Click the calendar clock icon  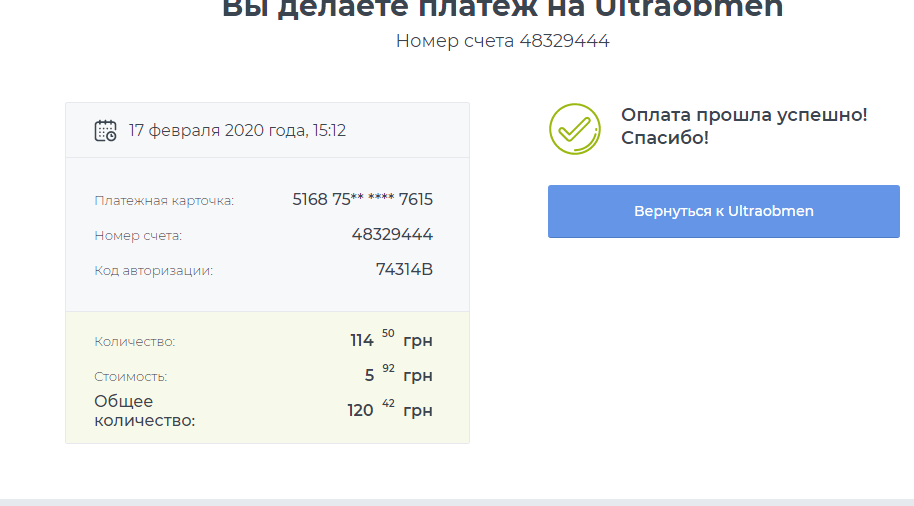(106, 131)
